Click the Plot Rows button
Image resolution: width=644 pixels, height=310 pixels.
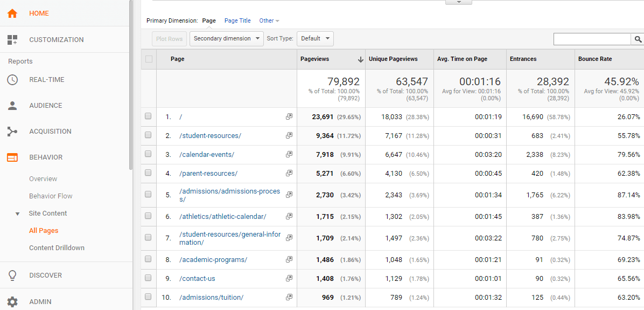[170, 39]
